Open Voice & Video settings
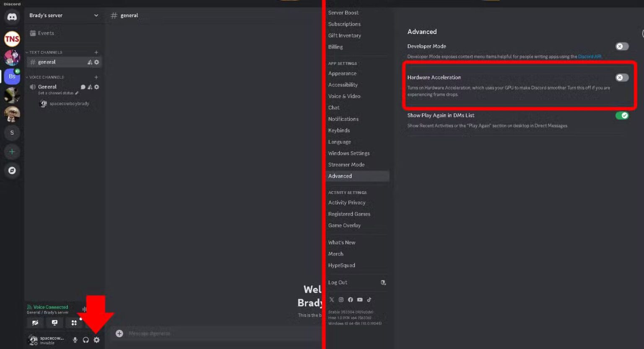644x349 pixels. click(x=344, y=96)
